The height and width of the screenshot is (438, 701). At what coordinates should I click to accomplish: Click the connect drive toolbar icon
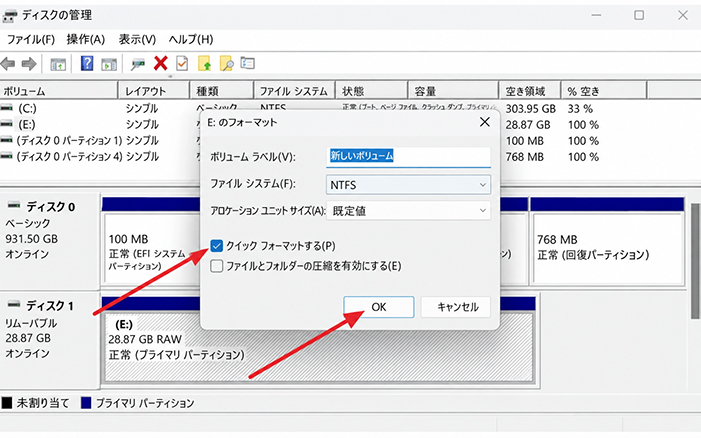138,64
